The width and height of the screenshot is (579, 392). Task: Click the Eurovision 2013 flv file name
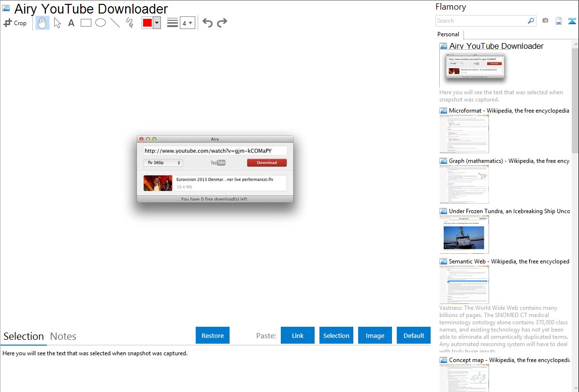pyautogui.click(x=225, y=179)
